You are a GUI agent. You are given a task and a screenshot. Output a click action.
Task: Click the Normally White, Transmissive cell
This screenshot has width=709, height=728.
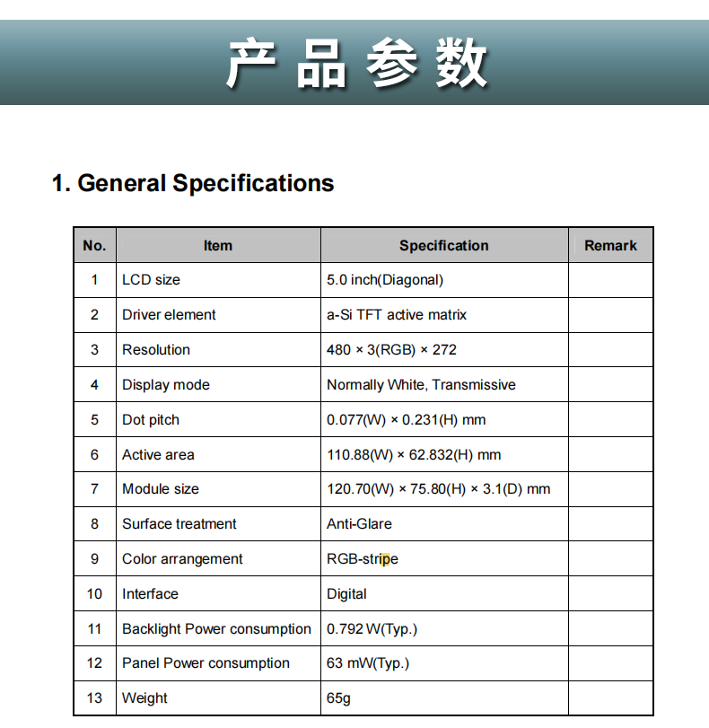421,385
